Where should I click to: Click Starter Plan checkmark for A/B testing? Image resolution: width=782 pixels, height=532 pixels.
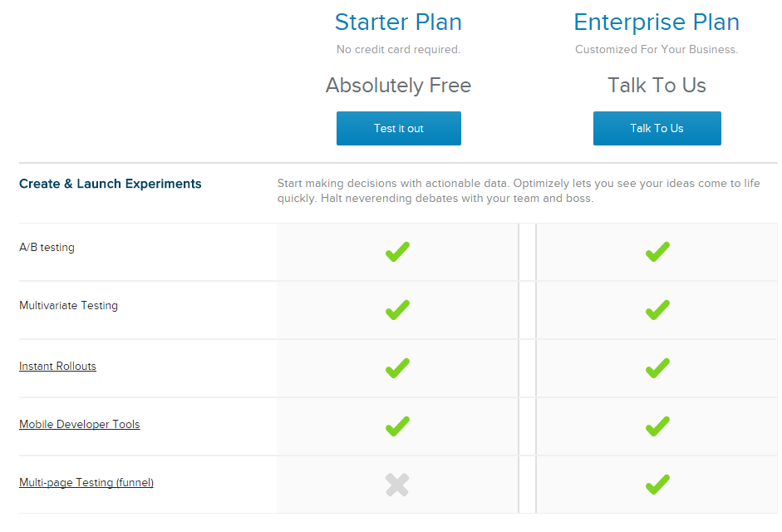398,252
